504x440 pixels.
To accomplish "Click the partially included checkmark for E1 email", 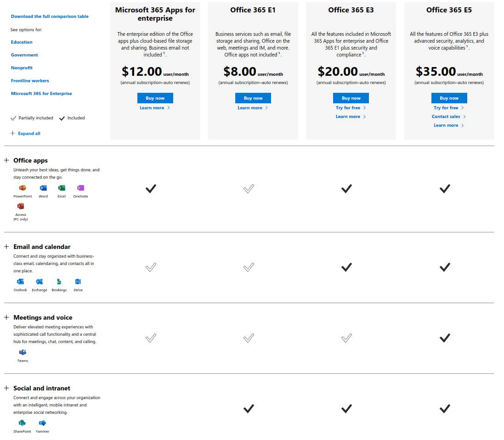I will (x=249, y=267).
